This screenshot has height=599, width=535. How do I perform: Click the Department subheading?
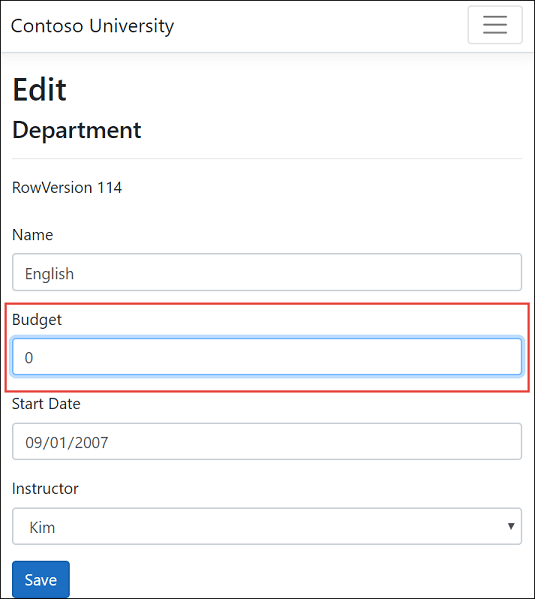coord(77,130)
